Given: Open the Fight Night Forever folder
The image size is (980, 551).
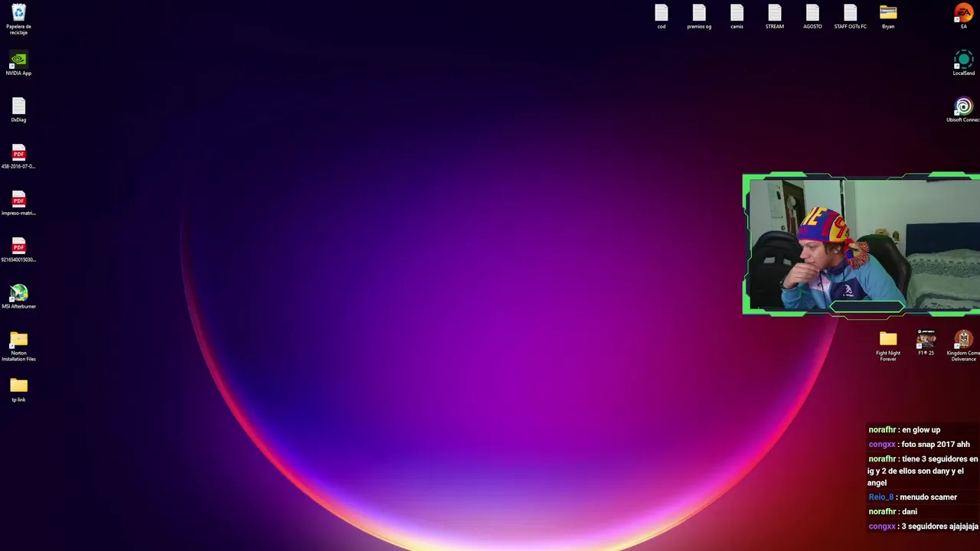Looking at the screenshot, I should (x=888, y=347).
